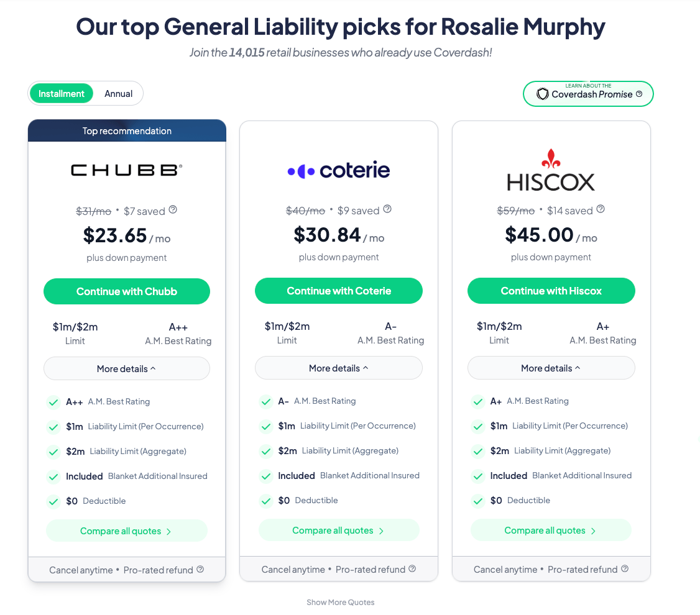
Task: Click Compare all quotes under Hiscox
Action: coord(551,531)
